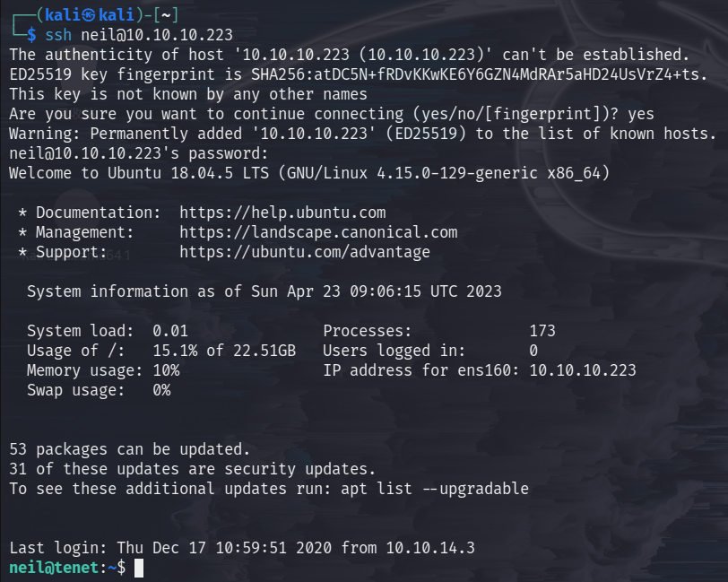Click the typed yes answer to connect prompt
Screen dimensions: 728x582
click(x=641, y=114)
